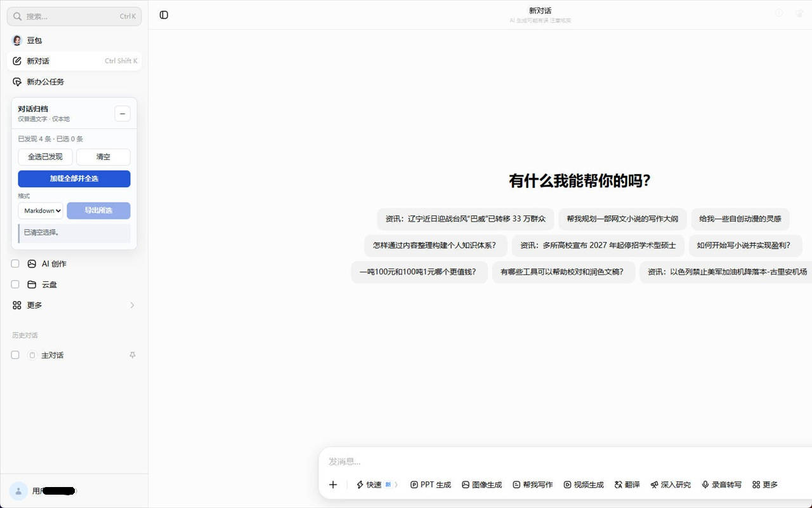Click the 历史对话 section label

click(25, 335)
